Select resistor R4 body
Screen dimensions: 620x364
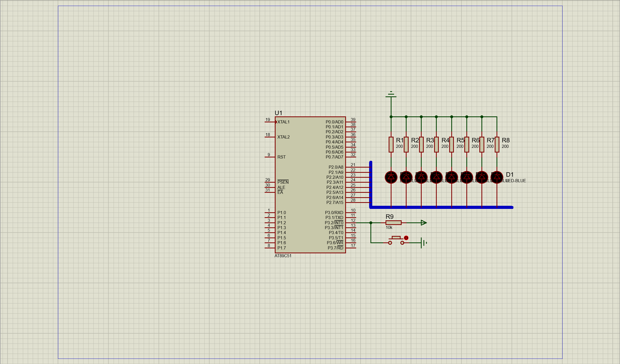click(436, 144)
